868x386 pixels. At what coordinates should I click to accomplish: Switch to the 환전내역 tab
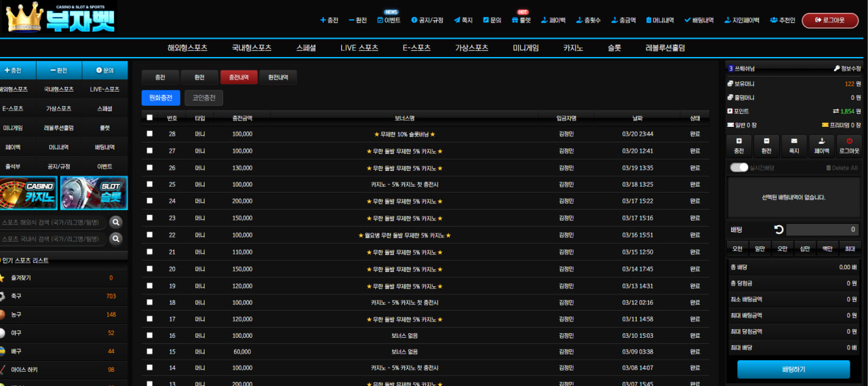click(x=278, y=77)
